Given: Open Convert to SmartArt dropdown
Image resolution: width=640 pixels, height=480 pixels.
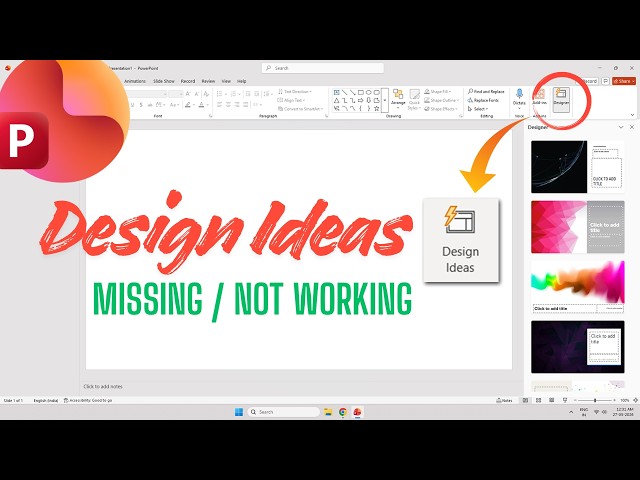Looking at the screenshot, I should coord(300,109).
